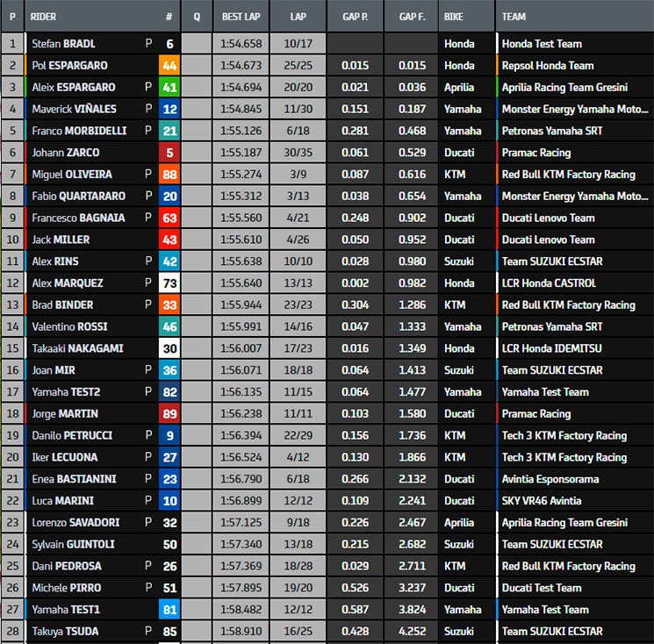Screen dimensions: 654x644
Task: Click rider Danilo PETRUCCI
Action: pos(72,435)
